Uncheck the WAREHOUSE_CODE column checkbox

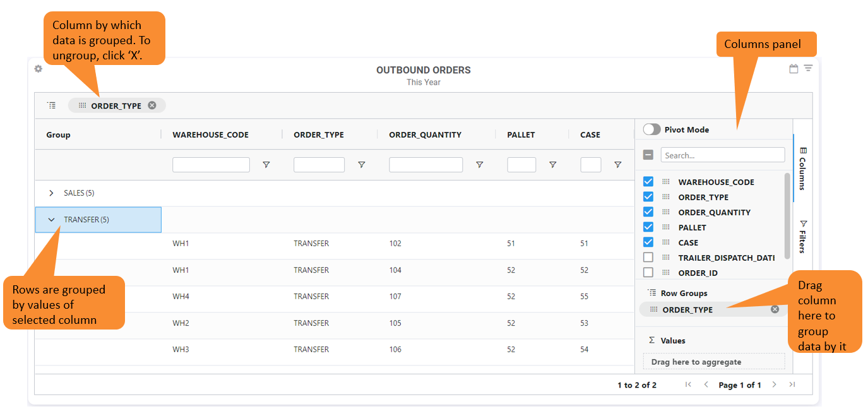[x=648, y=182]
